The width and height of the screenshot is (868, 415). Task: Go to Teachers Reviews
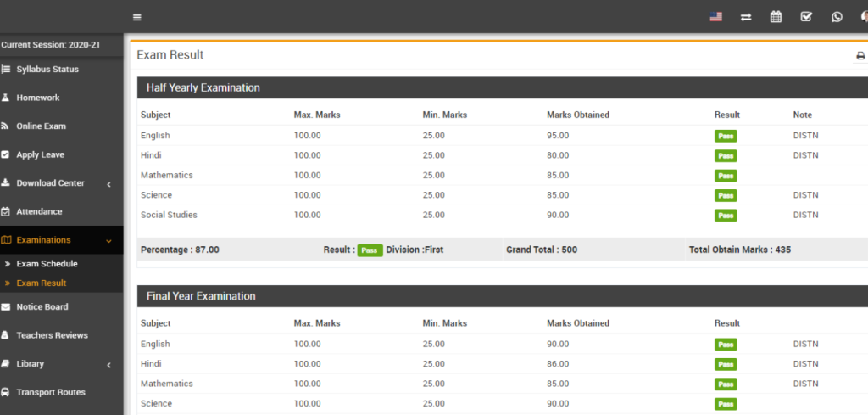pos(52,335)
